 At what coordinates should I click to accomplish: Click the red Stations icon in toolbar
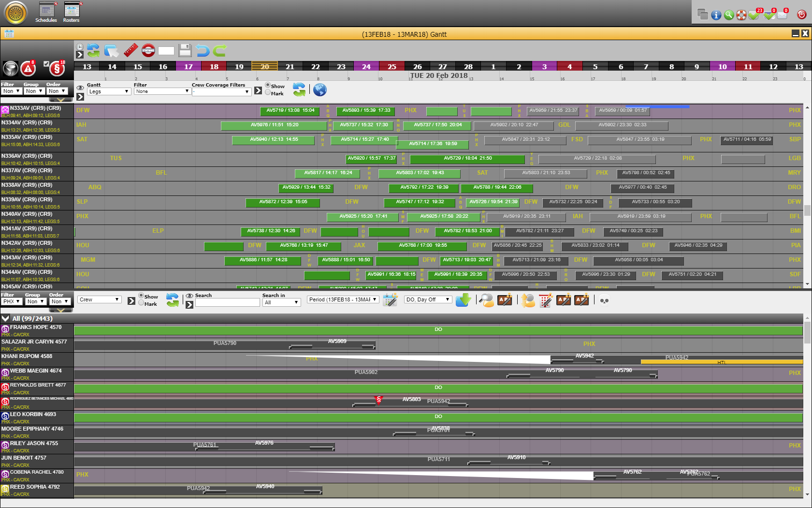tap(148, 50)
